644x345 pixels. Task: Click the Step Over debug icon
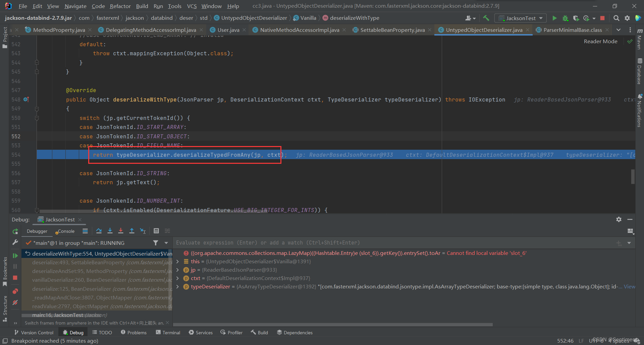99,231
